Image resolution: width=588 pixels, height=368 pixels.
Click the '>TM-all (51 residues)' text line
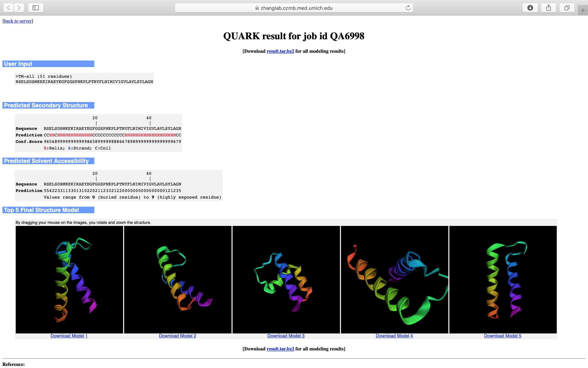(44, 76)
